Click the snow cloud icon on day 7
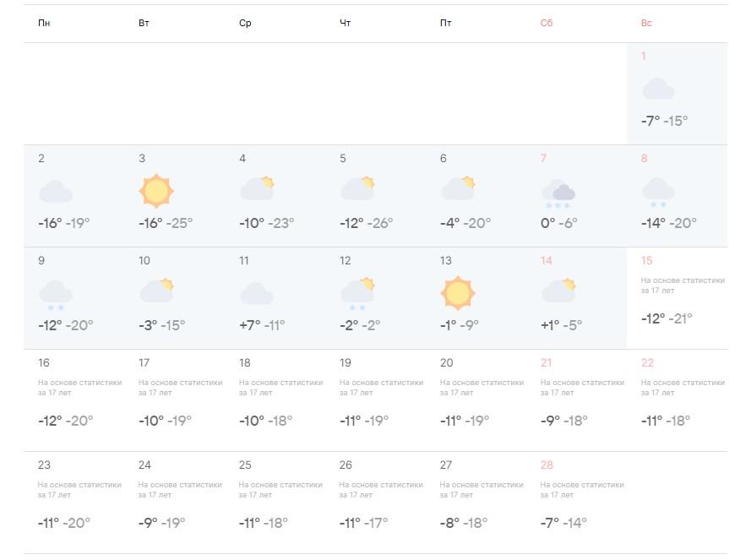Viewport: 740px width, 560px height. 558,193
